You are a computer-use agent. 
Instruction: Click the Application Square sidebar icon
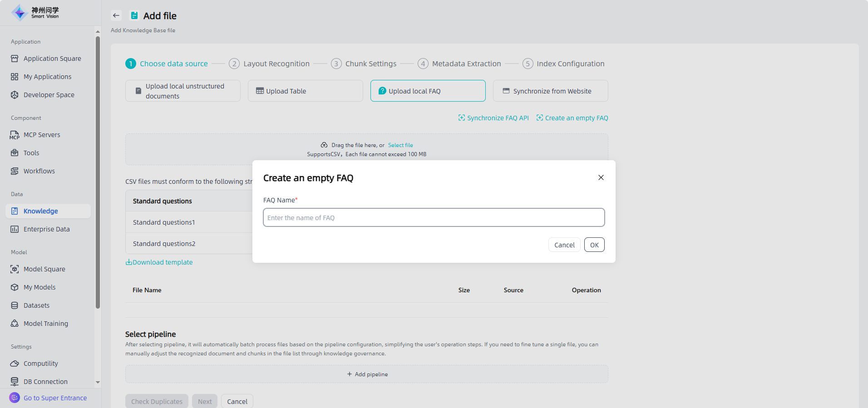(15, 59)
